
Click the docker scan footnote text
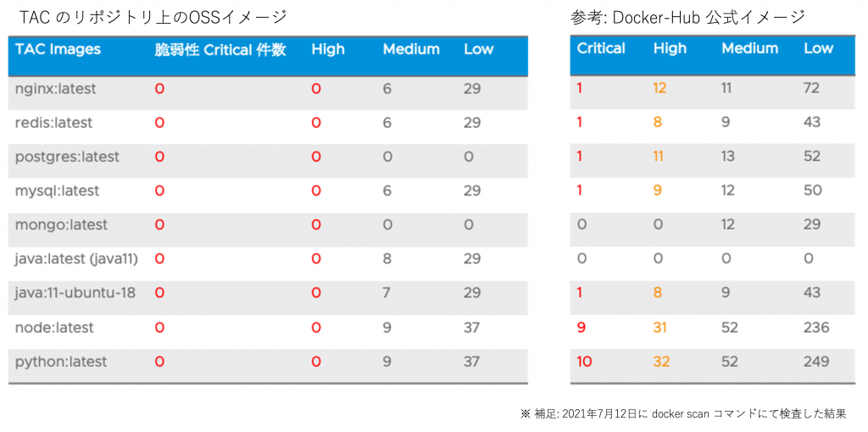[683, 413]
